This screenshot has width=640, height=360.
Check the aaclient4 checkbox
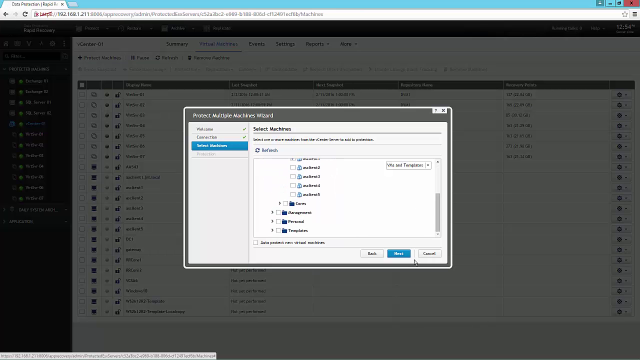point(293,186)
